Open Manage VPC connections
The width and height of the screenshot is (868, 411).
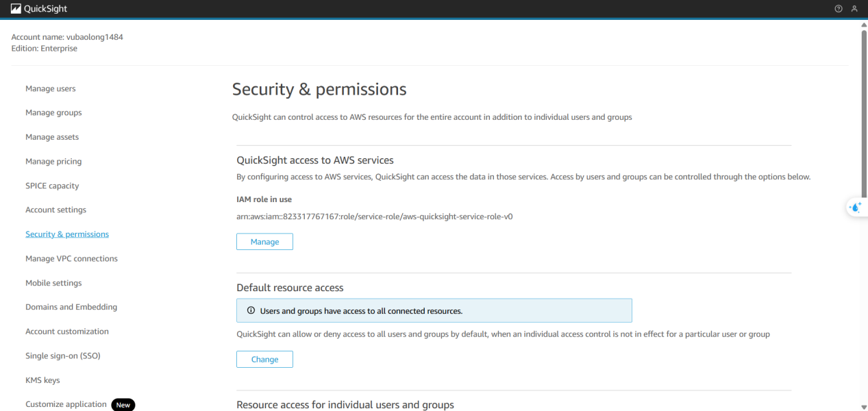click(71, 258)
